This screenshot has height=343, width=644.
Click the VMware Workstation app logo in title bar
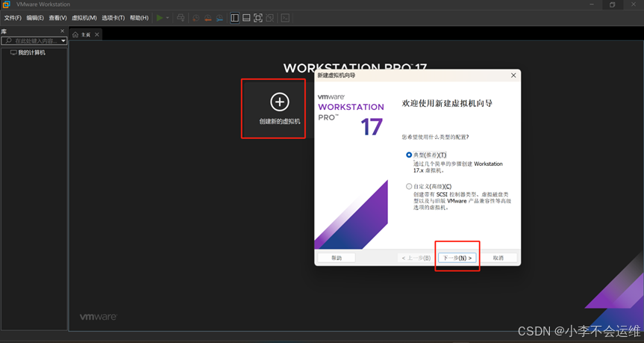(6, 4)
